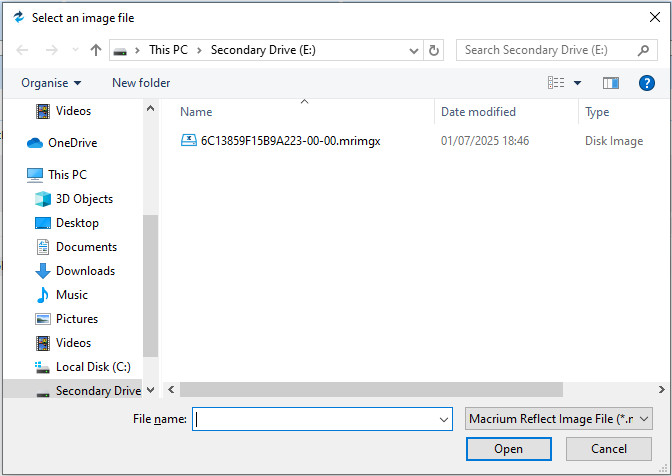Viewport: 672px width, 476px height.
Task: Click the Local Disk (C:) drive icon
Action: (42, 367)
